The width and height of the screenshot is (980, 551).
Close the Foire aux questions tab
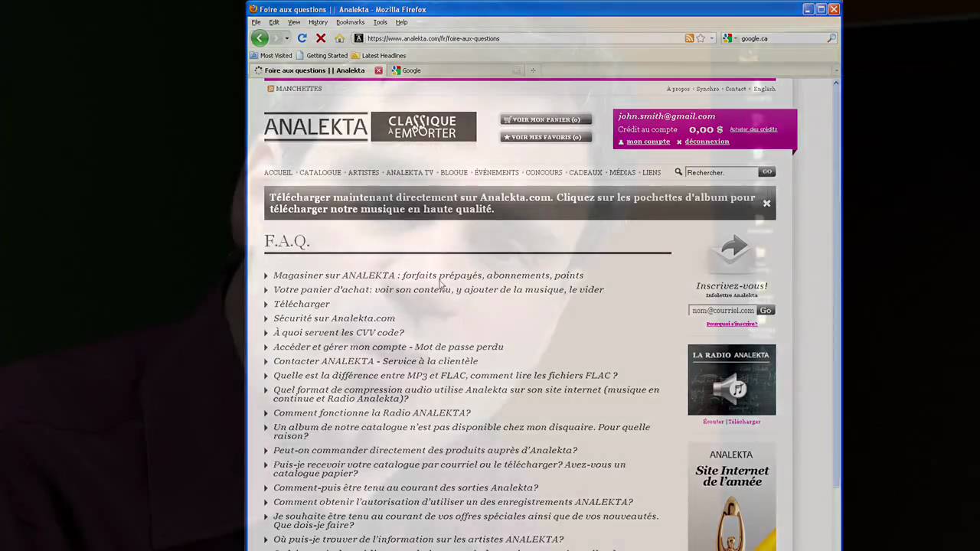point(378,70)
